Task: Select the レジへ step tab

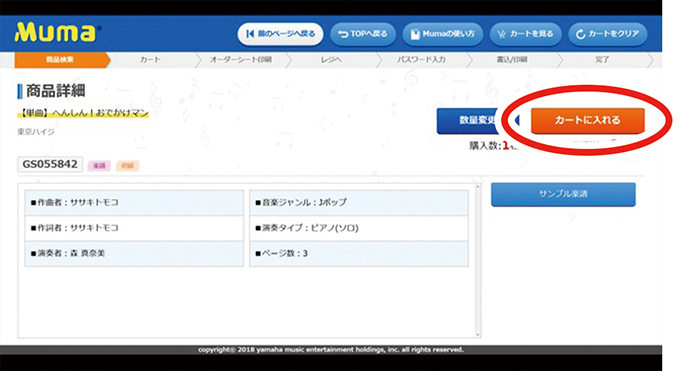Action: pos(331,60)
